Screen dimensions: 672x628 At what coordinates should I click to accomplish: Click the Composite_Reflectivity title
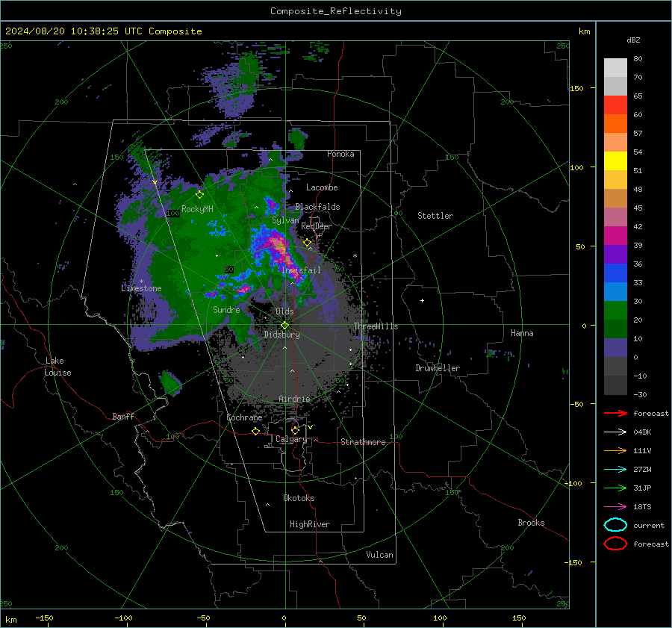point(336,11)
